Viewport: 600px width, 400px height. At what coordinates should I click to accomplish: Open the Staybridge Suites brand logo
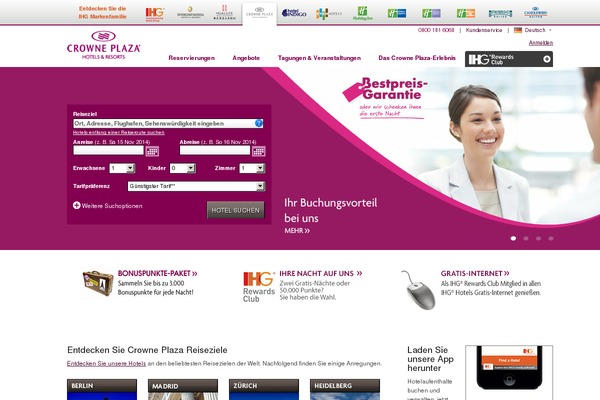500,14
